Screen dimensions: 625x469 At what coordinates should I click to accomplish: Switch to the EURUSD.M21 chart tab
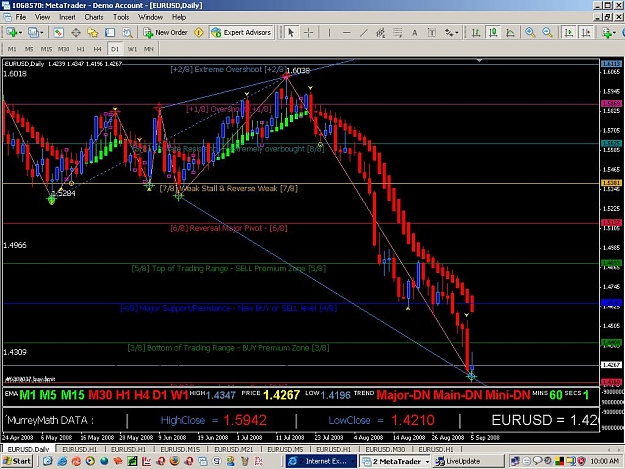234,449
